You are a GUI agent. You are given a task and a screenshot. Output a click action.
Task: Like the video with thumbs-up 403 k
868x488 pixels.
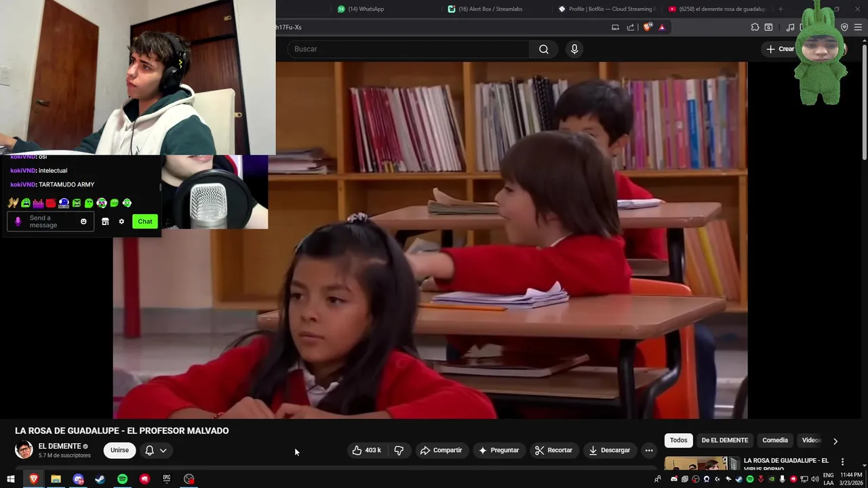pos(367,450)
